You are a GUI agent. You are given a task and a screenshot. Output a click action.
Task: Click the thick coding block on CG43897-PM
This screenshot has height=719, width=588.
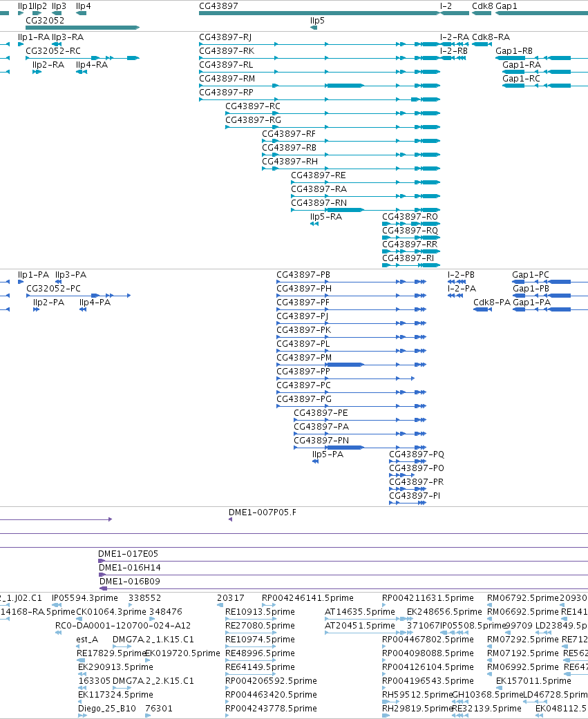point(345,365)
